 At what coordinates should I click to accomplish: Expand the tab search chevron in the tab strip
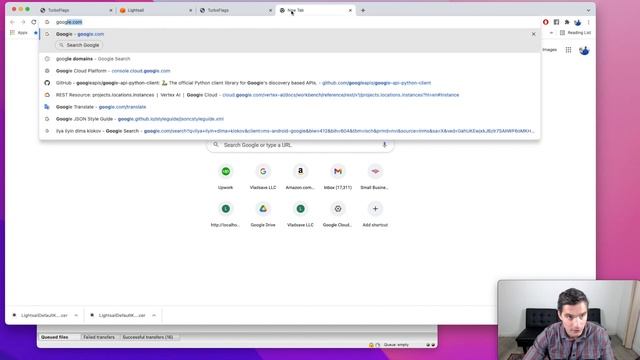588,11
